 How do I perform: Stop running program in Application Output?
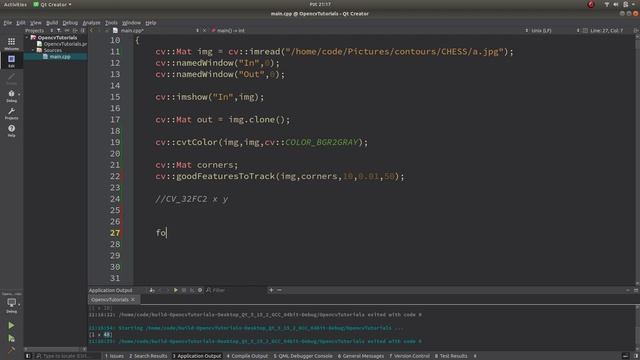point(184,290)
